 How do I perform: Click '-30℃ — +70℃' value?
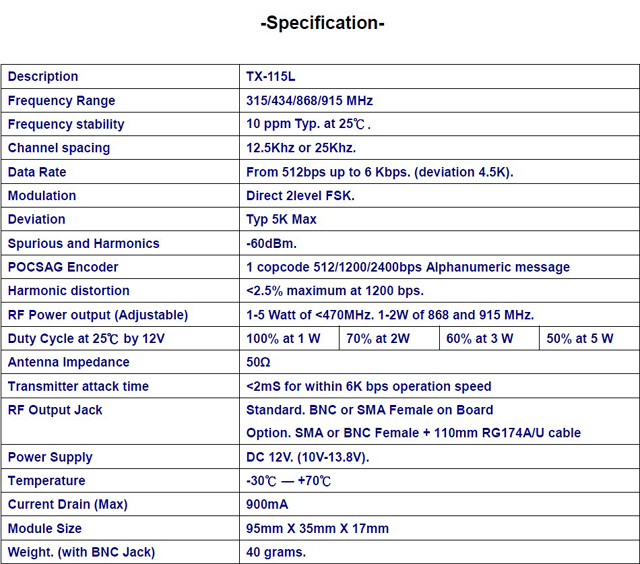pyautogui.click(x=288, y=481)
